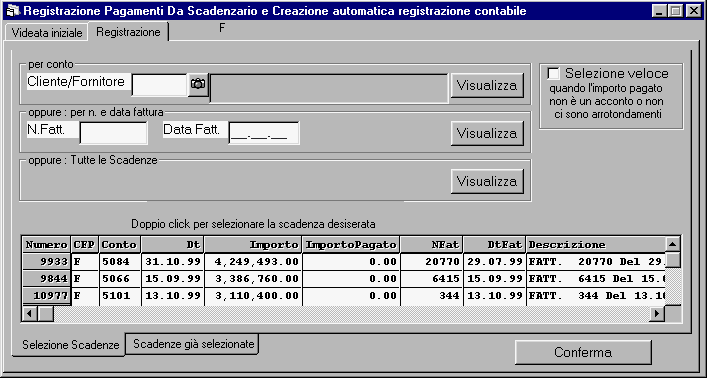The image size is (707, 378).
Task: Click the ImportoPagato column header
Action: [x=351, y=245]
